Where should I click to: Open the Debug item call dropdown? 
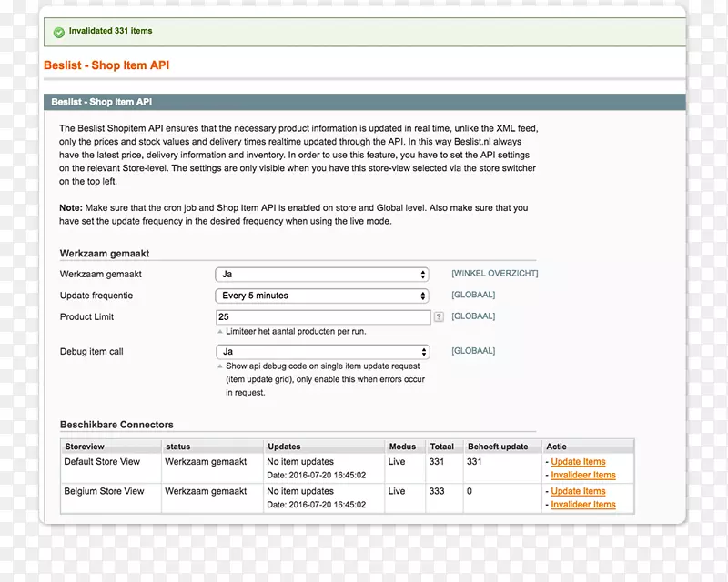pos(322,352)
